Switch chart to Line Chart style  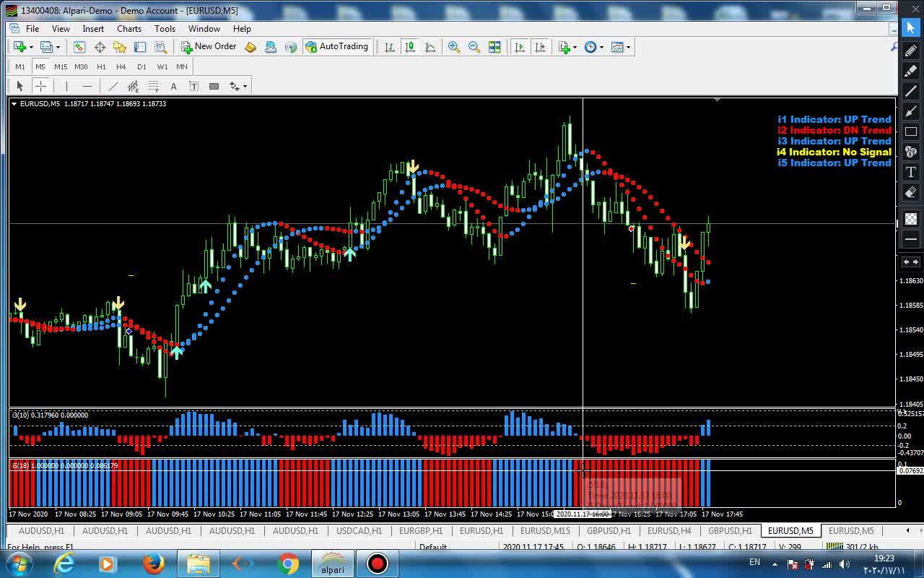click(430, 47)
